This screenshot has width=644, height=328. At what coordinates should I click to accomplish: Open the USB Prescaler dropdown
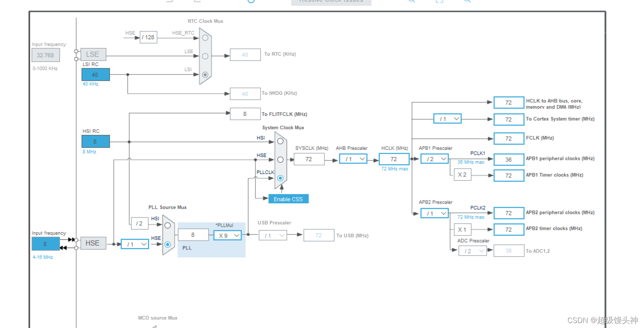273,235
